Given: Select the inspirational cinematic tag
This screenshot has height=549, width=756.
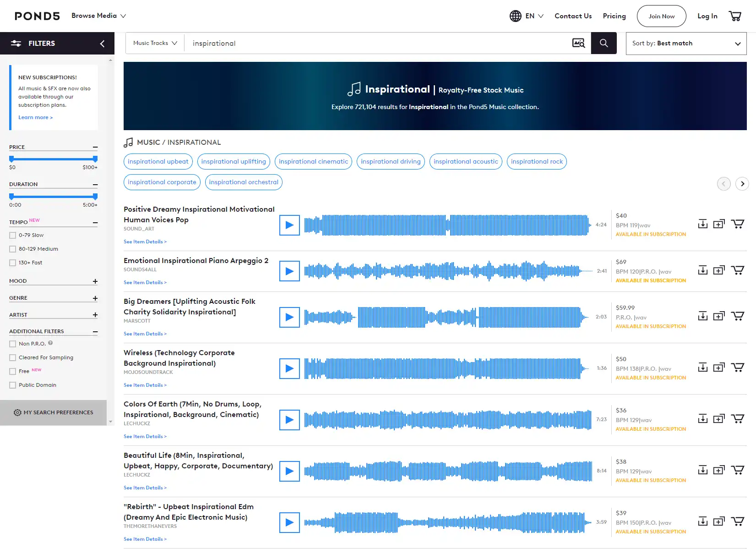Looking at the screenshot, I should coord(313,162).
